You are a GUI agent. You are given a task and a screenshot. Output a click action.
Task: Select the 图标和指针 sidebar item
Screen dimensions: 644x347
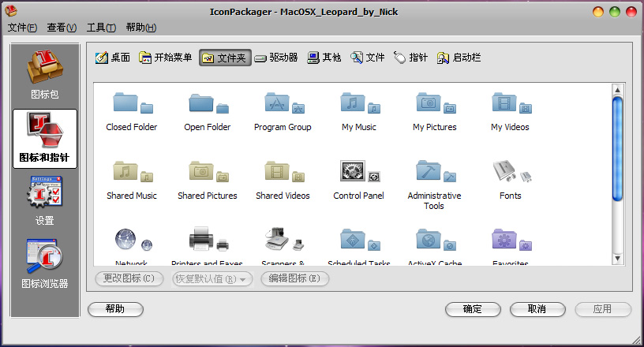pyautogui.click(x=45, y=138)
